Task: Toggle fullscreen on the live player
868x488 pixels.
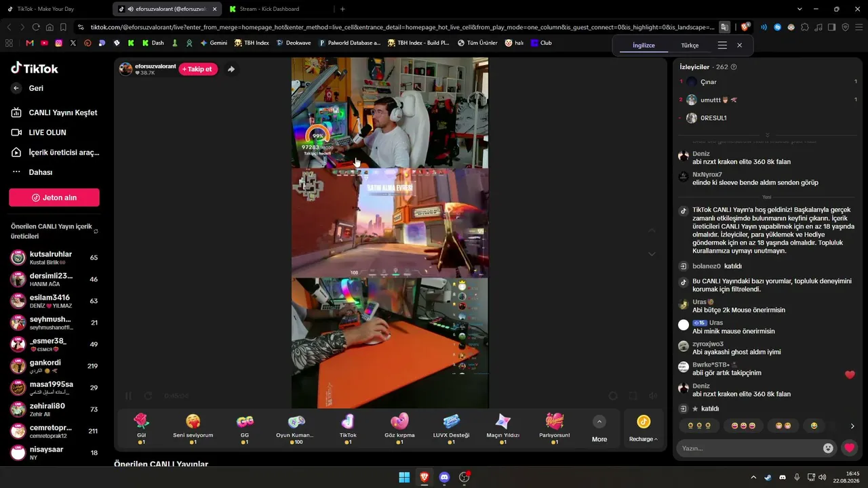Action: [x=633, y=396]
